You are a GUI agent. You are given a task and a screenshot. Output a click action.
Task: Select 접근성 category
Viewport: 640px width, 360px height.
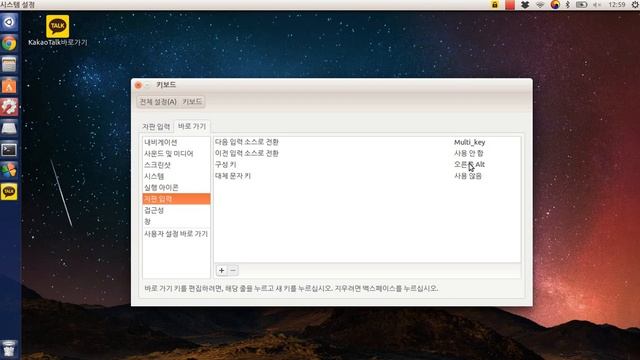(x=176, y=210)
